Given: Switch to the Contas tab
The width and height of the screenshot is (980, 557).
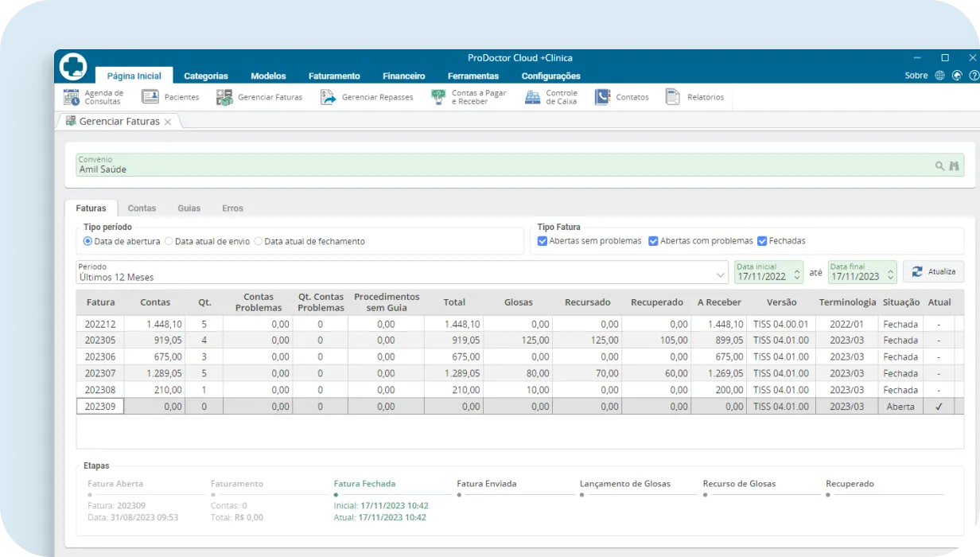Looking at the screenshot, I should pos(142,208).
